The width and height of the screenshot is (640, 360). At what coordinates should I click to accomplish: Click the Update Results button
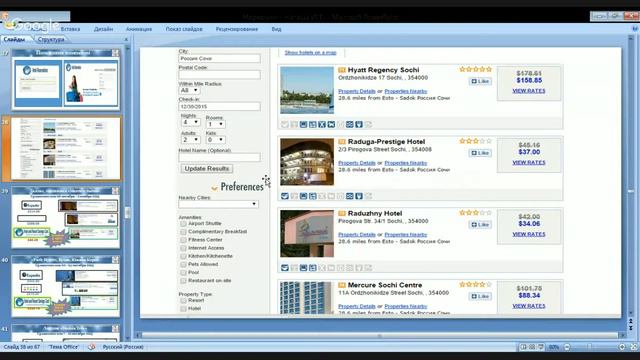click(207, 169)
